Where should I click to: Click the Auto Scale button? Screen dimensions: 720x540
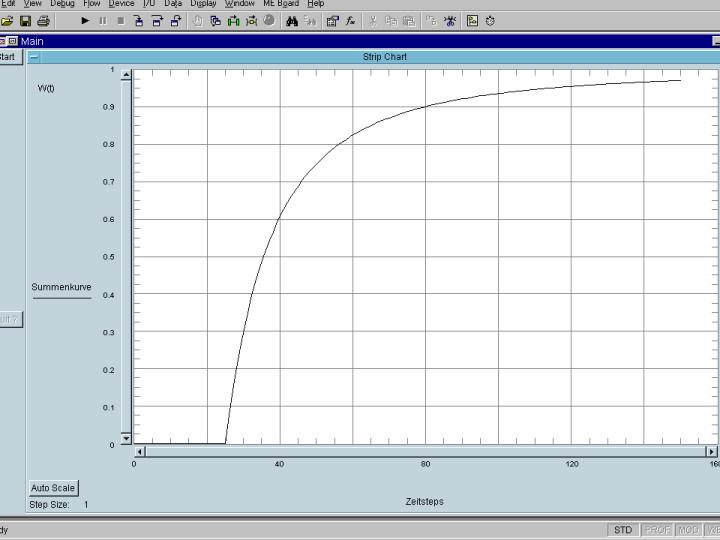tap(53, 488)
